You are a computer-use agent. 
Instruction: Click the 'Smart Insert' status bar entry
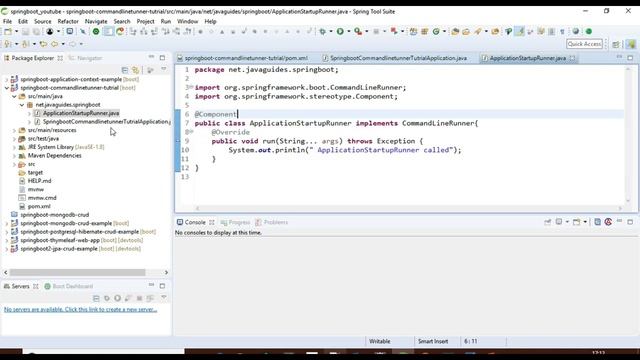coord(433,341)
